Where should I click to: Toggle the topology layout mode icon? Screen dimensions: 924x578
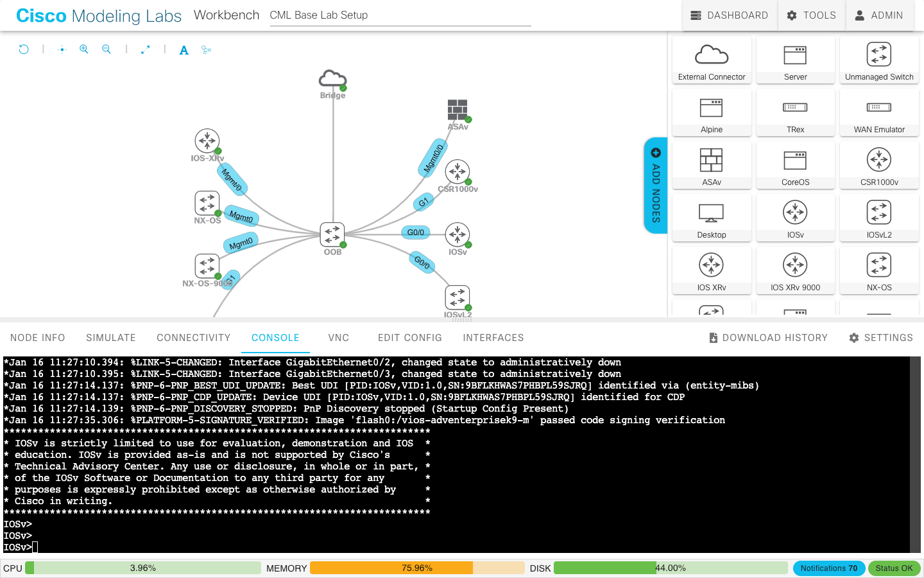pos(205,49)
